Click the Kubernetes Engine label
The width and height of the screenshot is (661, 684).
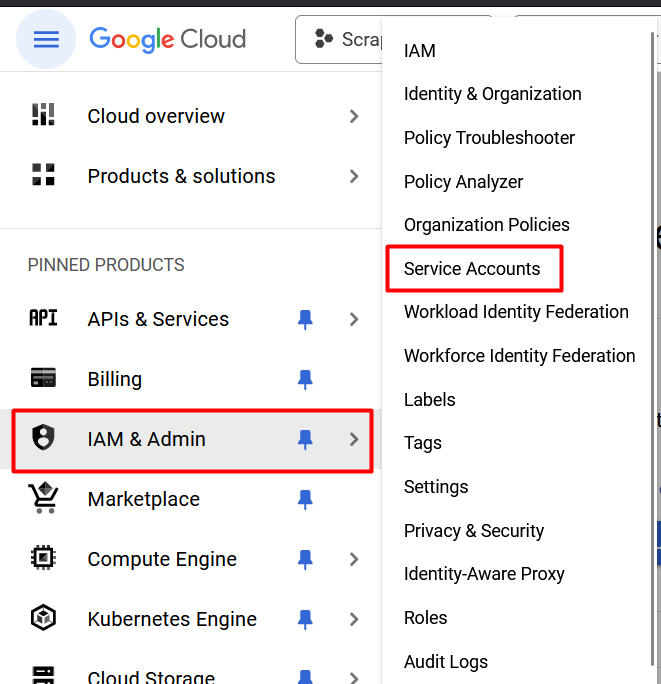click(x=172, y=619)
